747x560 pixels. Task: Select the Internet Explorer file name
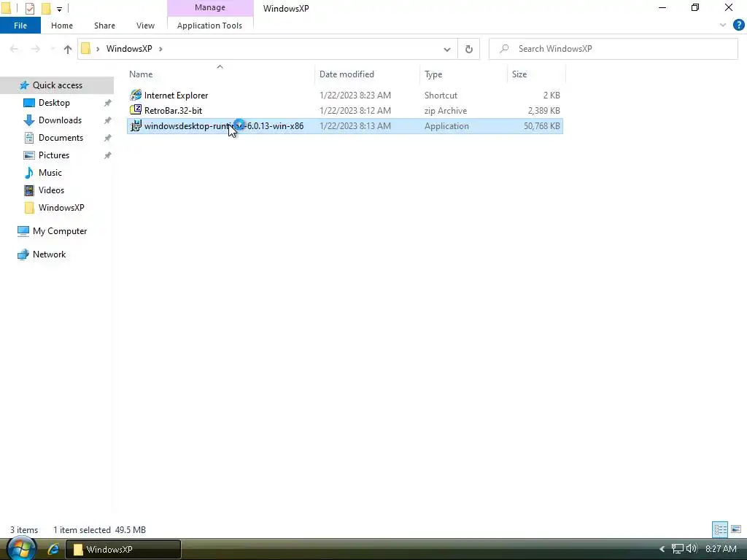(x=176, y=96)
